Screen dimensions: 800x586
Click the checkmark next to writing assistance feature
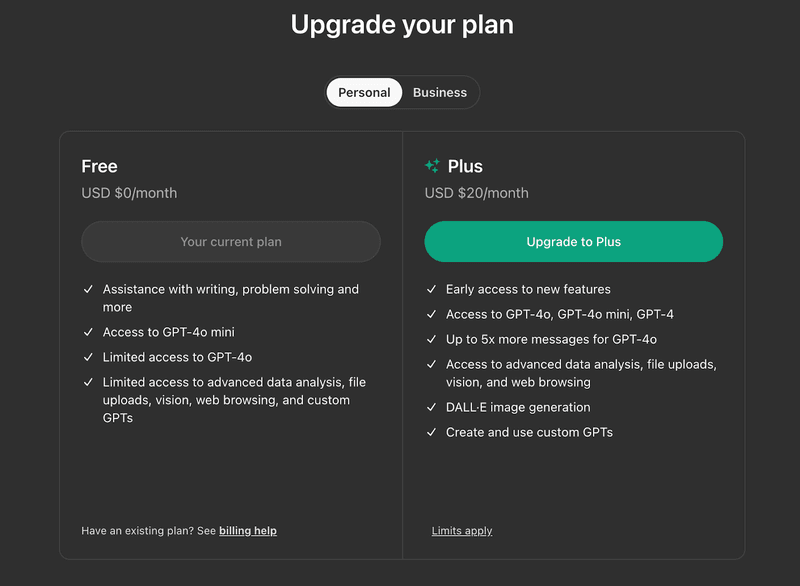point(89,289)
